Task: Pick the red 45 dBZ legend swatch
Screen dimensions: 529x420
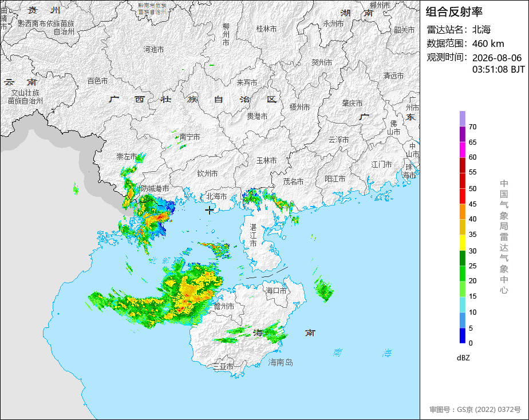Action: [462, 196]
